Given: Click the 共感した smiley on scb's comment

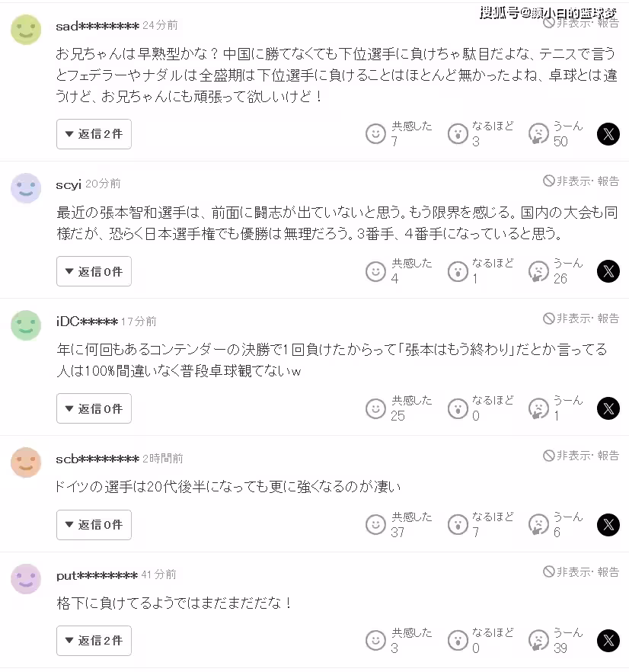Looking at the screenshot, I should coord(376,524).
